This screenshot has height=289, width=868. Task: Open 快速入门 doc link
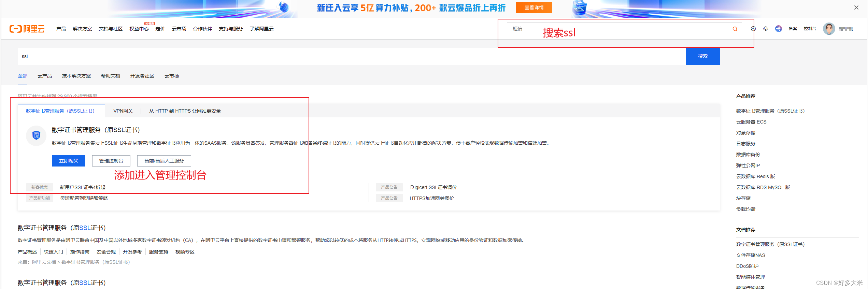pyautogui.click(x=54, y=252)
